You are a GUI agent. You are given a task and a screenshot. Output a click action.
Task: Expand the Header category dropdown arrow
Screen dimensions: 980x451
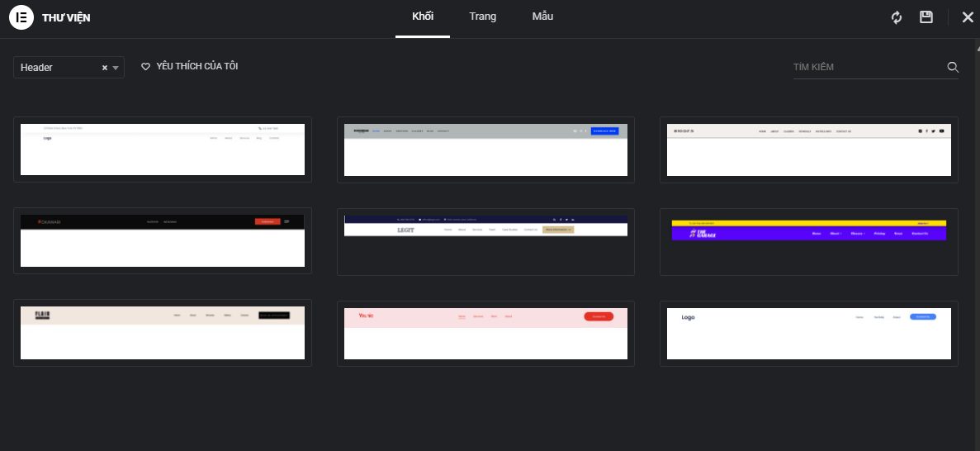116,68
